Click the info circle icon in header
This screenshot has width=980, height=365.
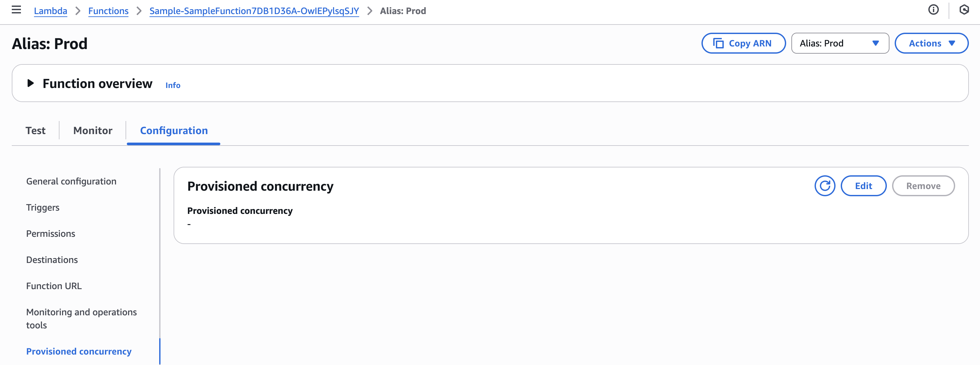point(933,10)
